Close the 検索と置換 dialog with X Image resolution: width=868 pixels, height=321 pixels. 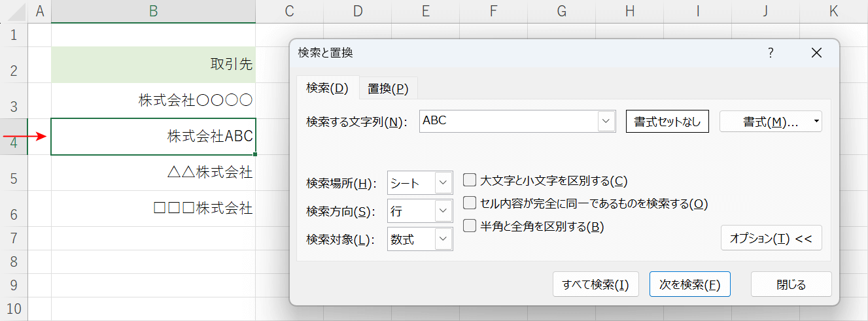click(x=816, y=53)
